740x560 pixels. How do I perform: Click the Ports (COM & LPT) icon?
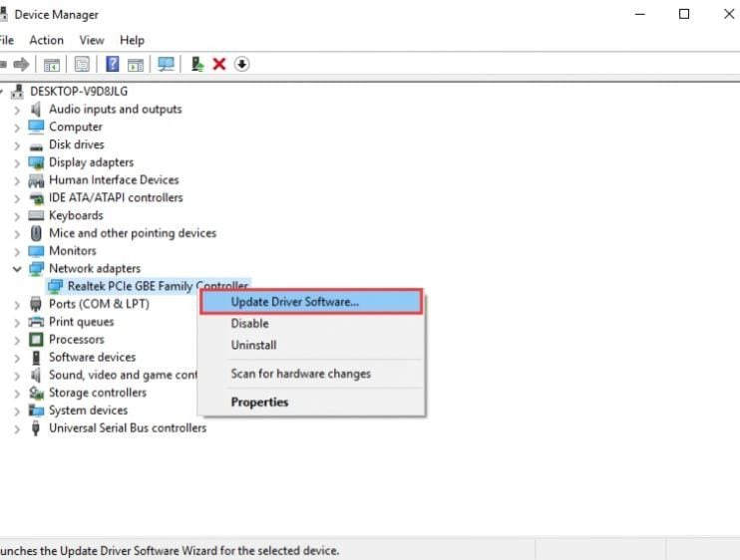click(36, 304)
